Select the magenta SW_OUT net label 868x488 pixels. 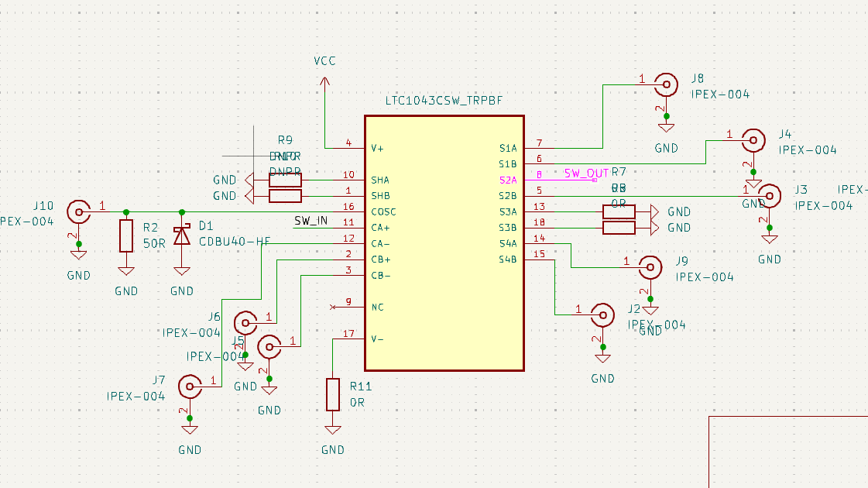[x=585, y=174]
